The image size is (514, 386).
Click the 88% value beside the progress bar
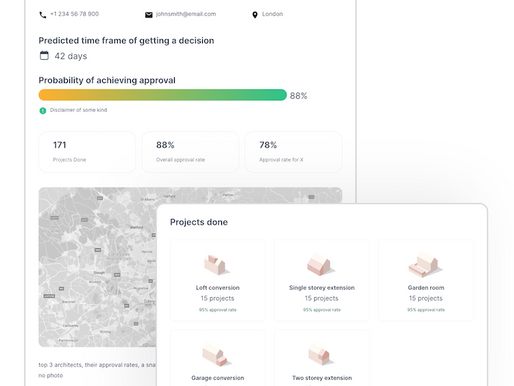[298, 96]
